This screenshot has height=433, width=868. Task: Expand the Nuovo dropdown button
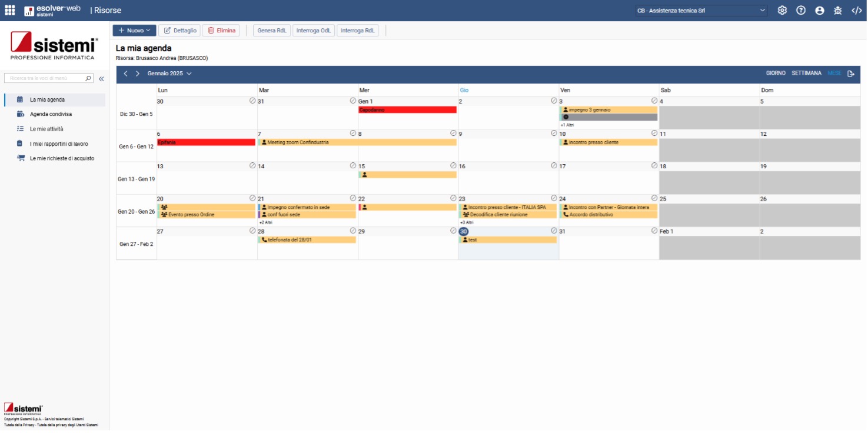tap(134, 31)
